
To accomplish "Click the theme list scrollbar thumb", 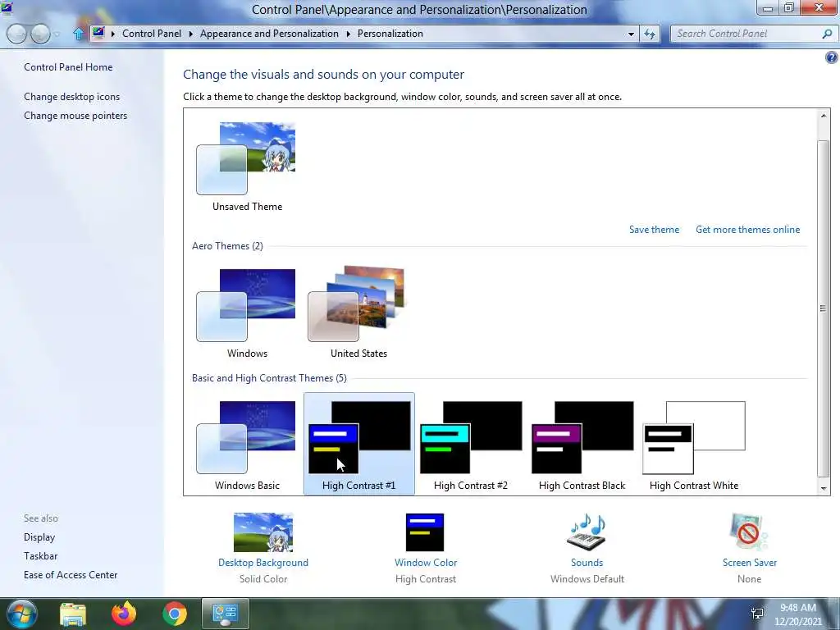I will tap(824, 308).
